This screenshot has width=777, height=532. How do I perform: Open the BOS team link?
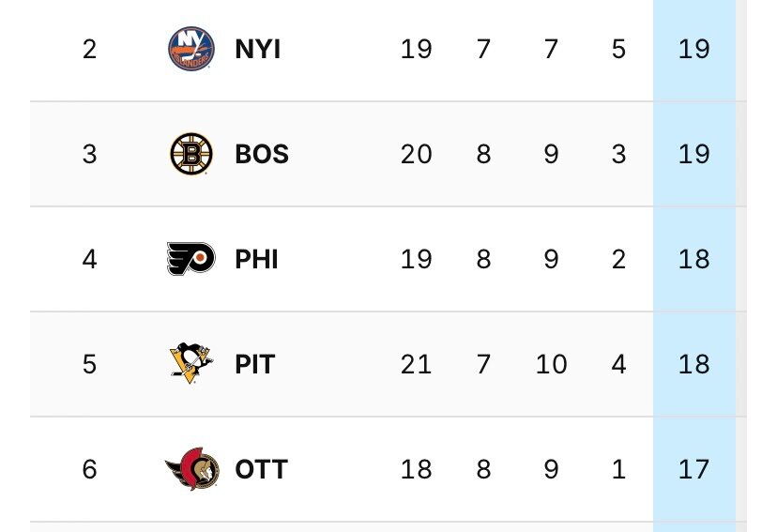pyautogui.click(x=262, y=154)
